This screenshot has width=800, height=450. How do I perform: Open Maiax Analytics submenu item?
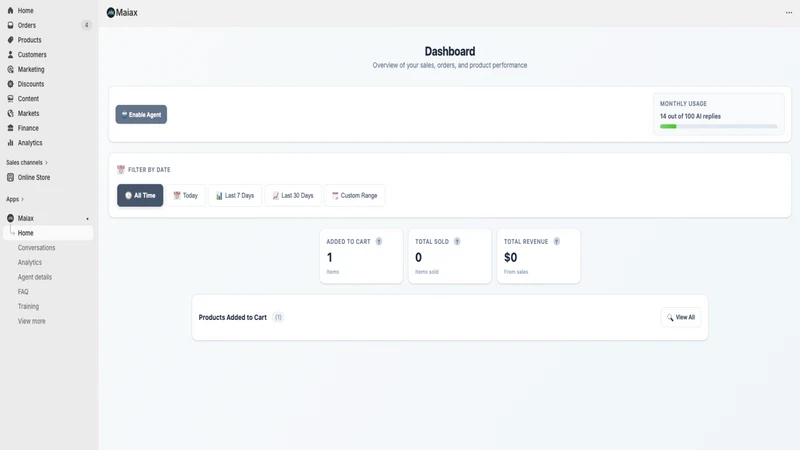[x=30, y=262]
